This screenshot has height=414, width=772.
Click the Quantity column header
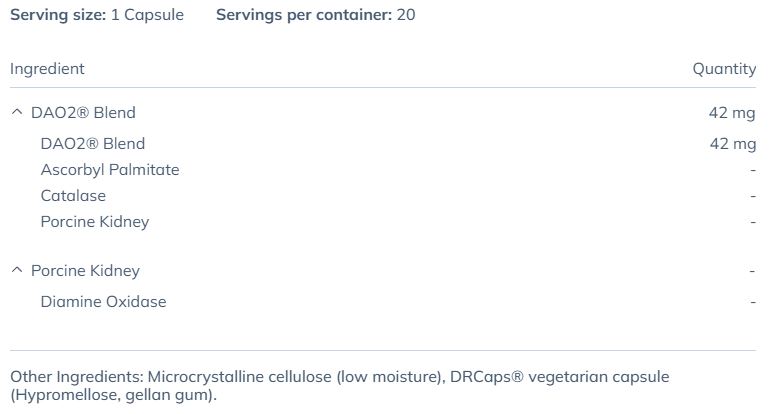point(724,69)
